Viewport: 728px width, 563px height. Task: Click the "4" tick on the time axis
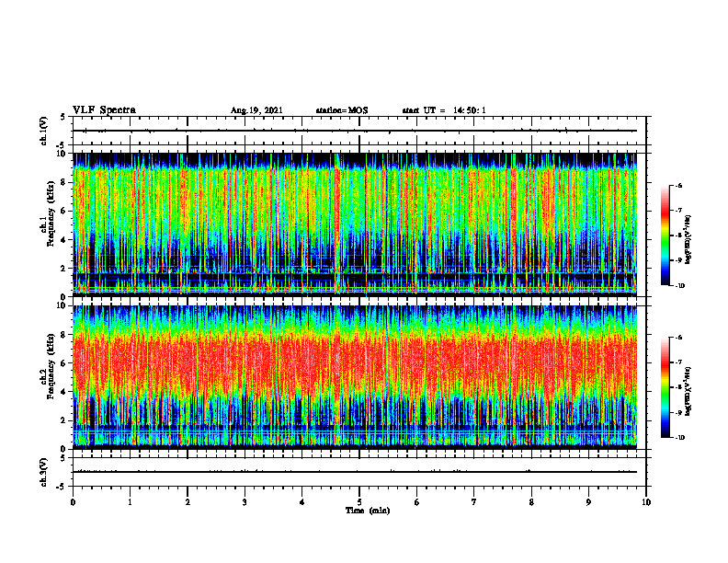pos(301,502)
